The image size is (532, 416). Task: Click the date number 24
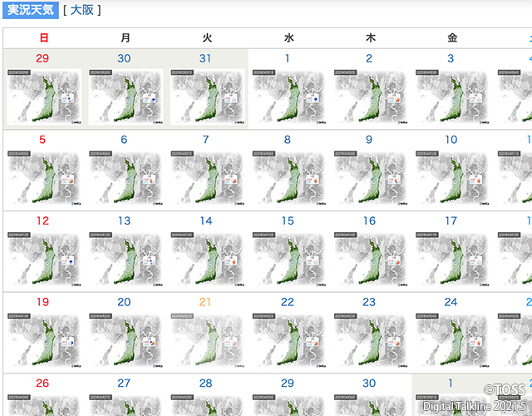451,302
